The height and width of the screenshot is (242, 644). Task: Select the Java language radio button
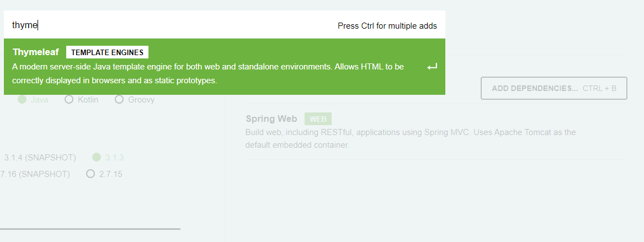point(22,100)
